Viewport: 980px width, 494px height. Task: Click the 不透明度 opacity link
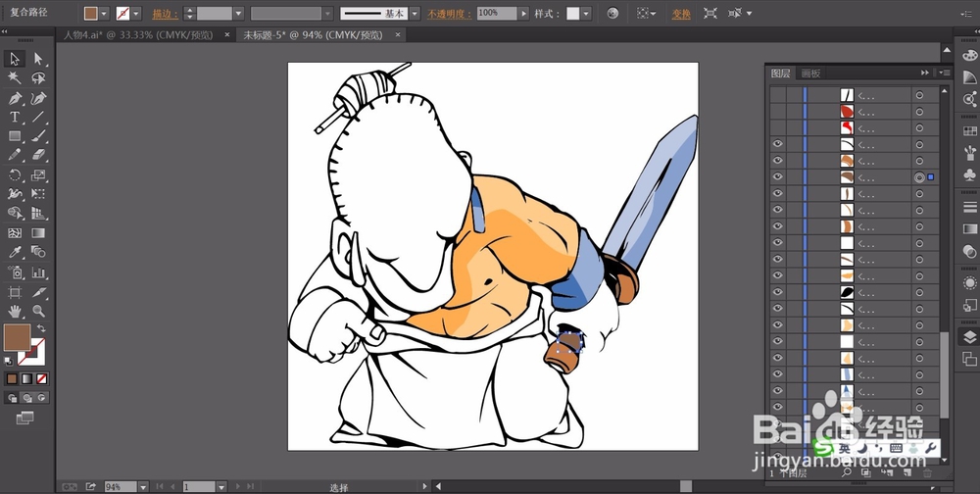[450, 14]
